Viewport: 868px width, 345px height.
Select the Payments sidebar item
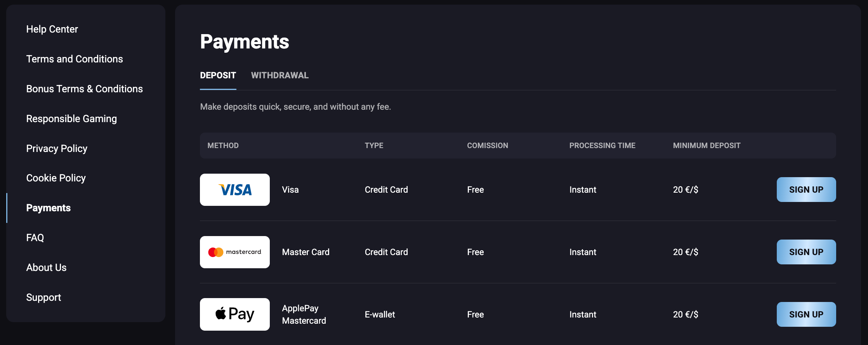point(48,207)
